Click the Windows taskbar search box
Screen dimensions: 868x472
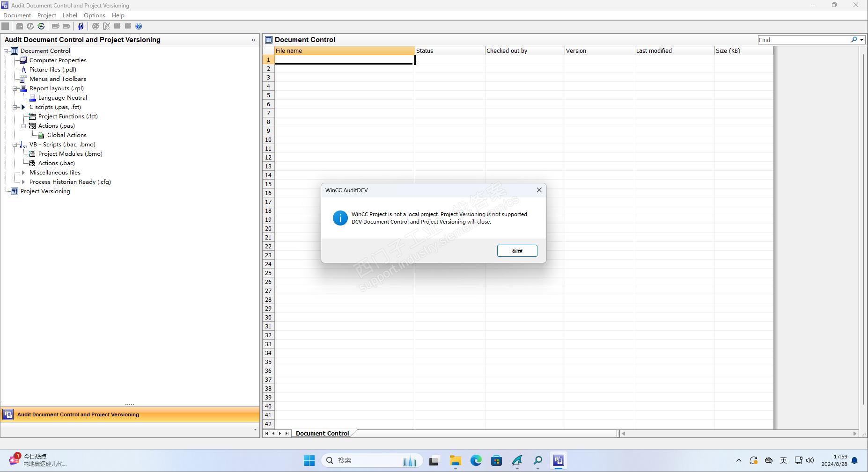tap(372, 461)
